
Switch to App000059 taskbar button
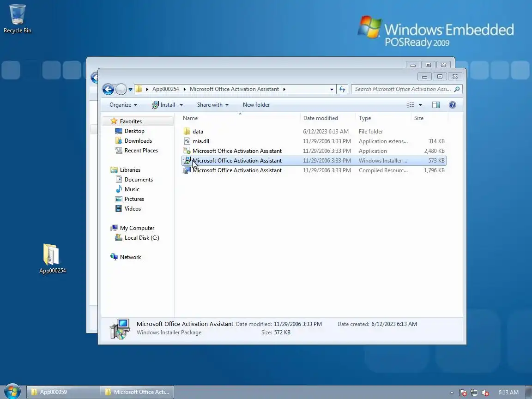tap(63, 392)
